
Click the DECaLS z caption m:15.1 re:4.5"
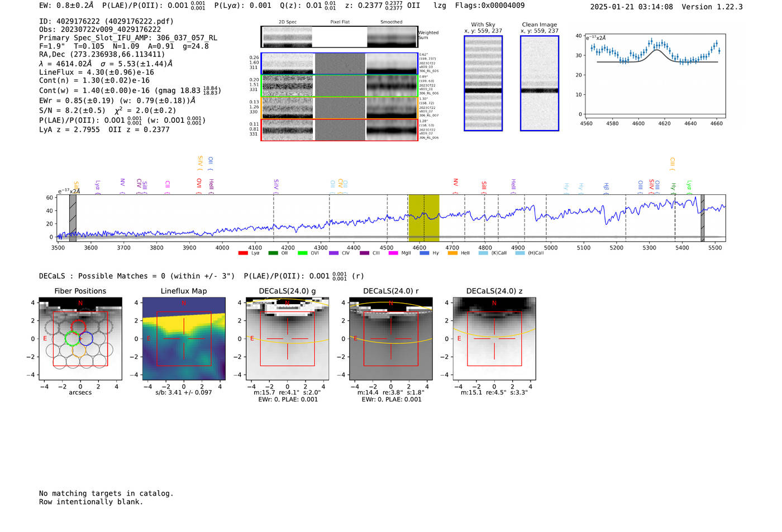click(x=494, y=392)
